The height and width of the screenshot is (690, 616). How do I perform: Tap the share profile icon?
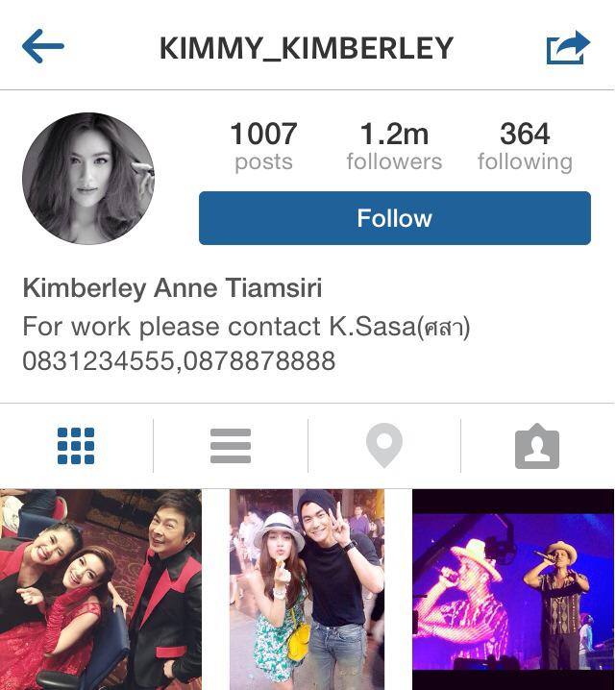point(568,47)
